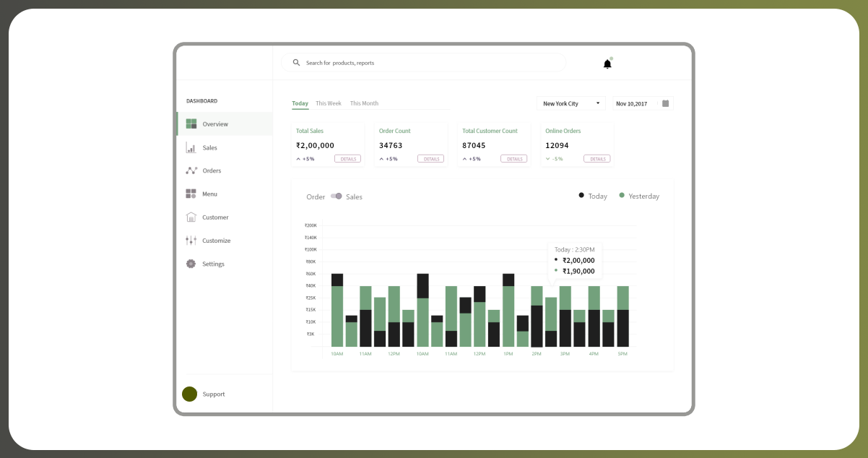Click the Orders line graph icon
868x458 pixels.
coord(191,170)
